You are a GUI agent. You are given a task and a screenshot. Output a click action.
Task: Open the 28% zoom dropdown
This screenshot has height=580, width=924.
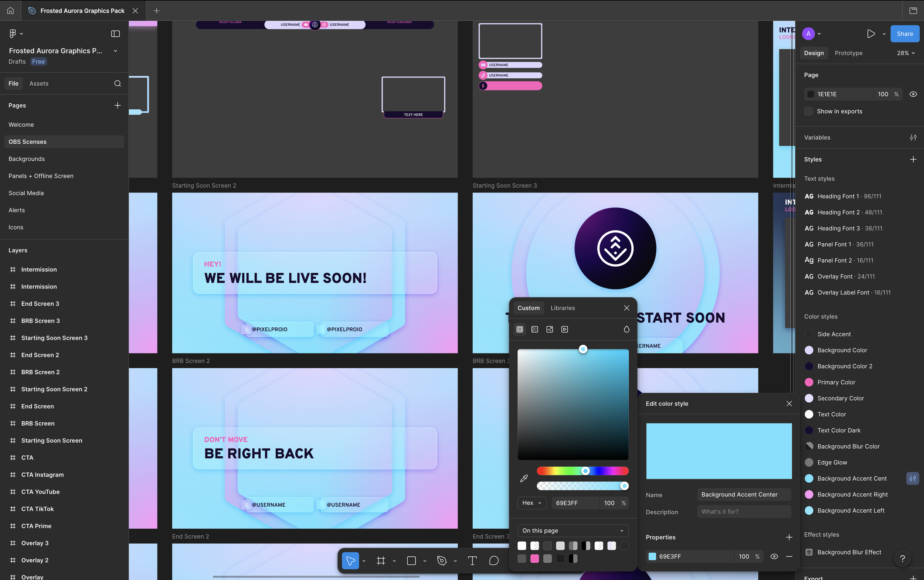point(906,53)
